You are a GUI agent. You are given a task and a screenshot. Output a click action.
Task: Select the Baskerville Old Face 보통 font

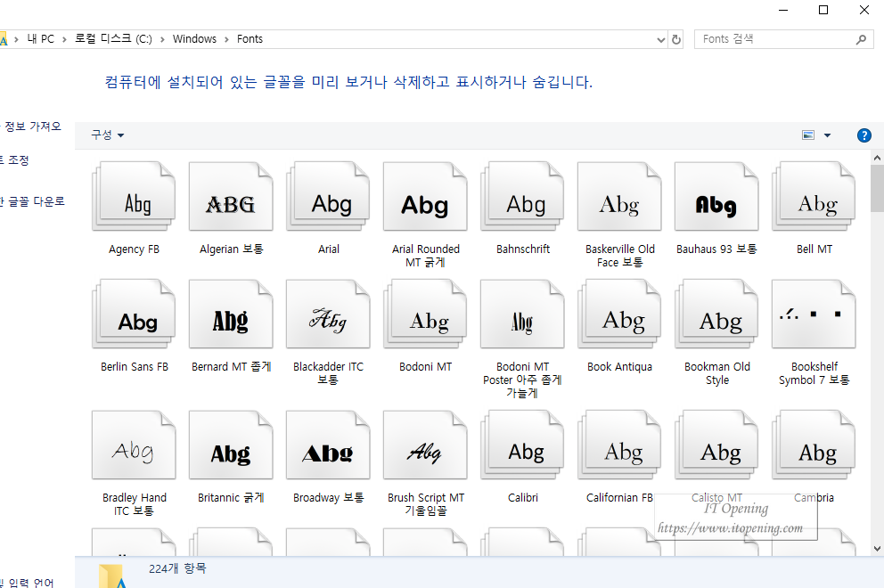[x=619, y=196]
